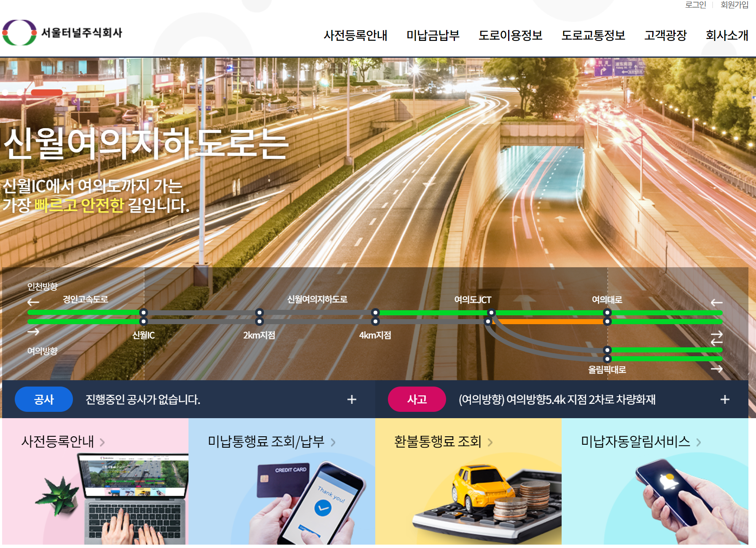Screen dimensions: 756x548
Task: Open the 미납금납부 menu
Action: (x=433, y=35)
